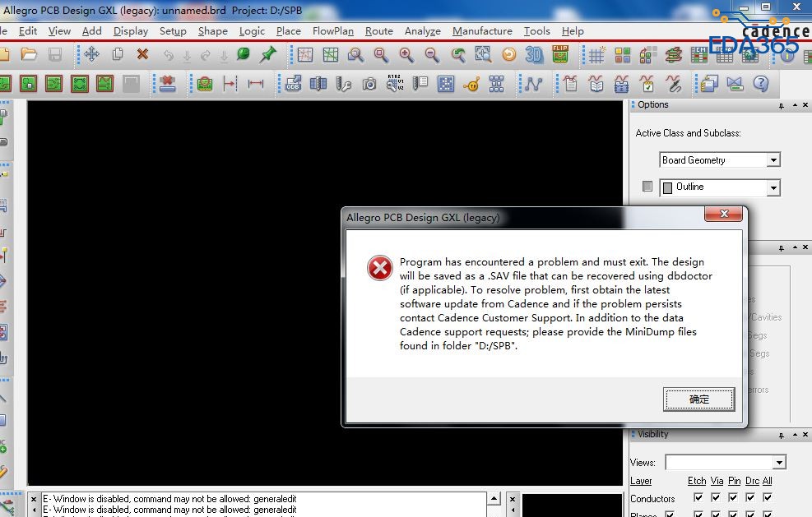This screenshot has height=517, width=812.
Task: Collapse the Options panel with up arrow
Action: pos(795,105)
